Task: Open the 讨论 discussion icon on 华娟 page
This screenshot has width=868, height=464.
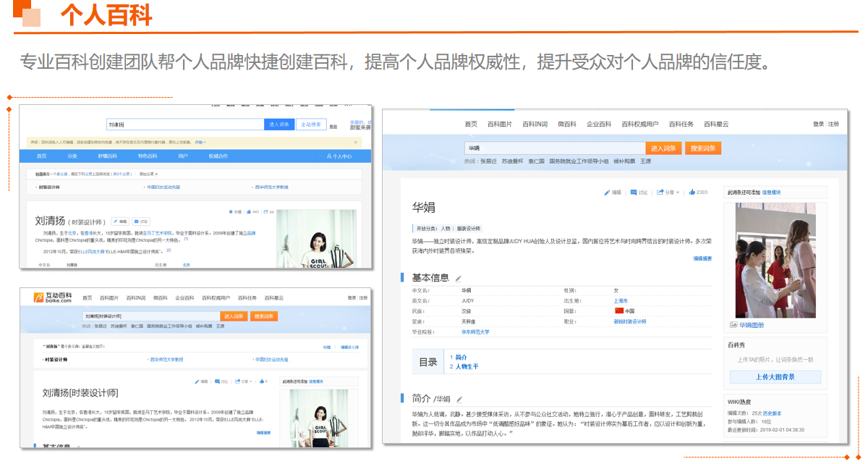Action: [634, 193]
